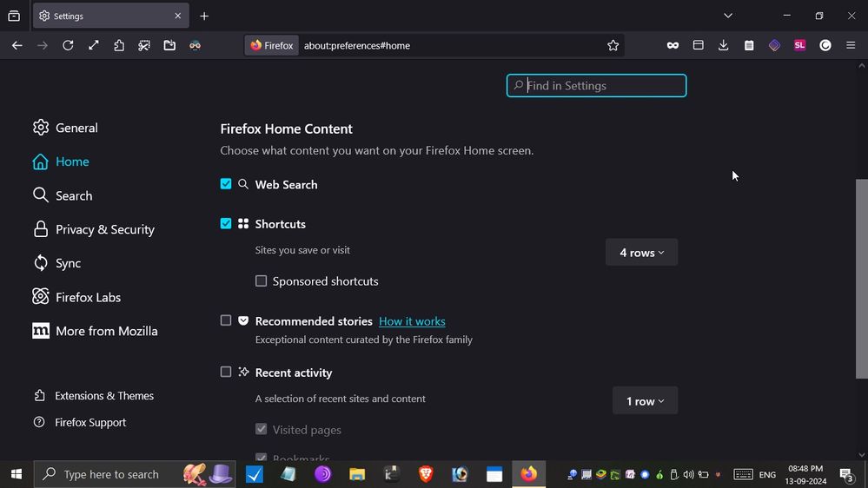Click the glasses reader toolbar icon
The image size is (868, 488).
pyautogui.click(x=195, y=45)
